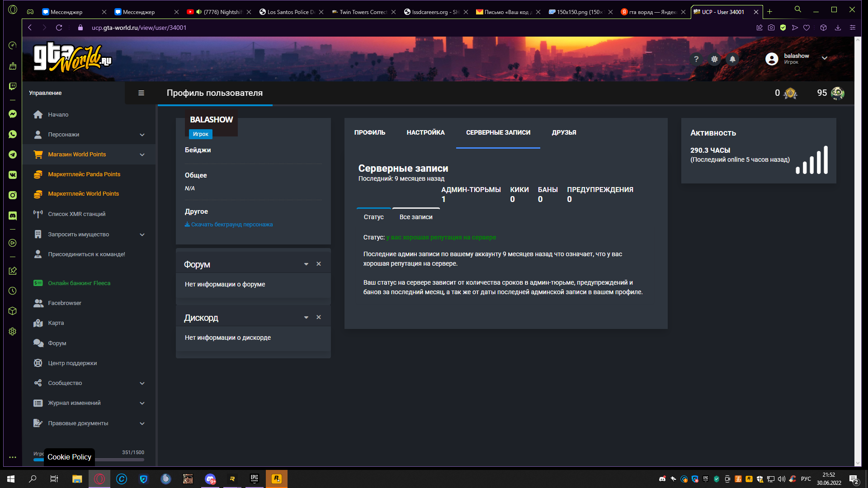Image resolution: width=868 pixels, height=488 pixels.
Task: Click the World Points coin showing 0
Action: [790, 93]
